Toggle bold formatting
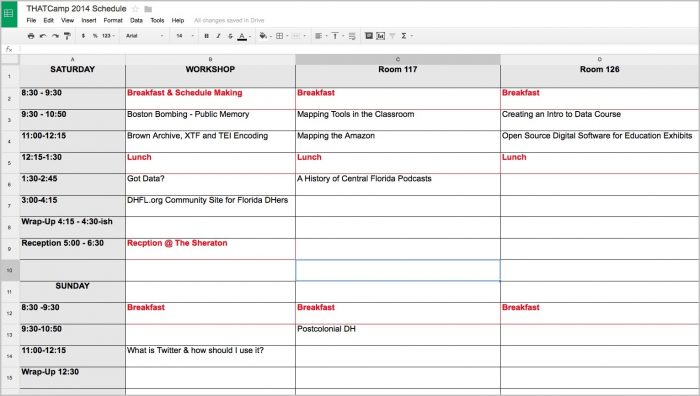 (206, 36)
